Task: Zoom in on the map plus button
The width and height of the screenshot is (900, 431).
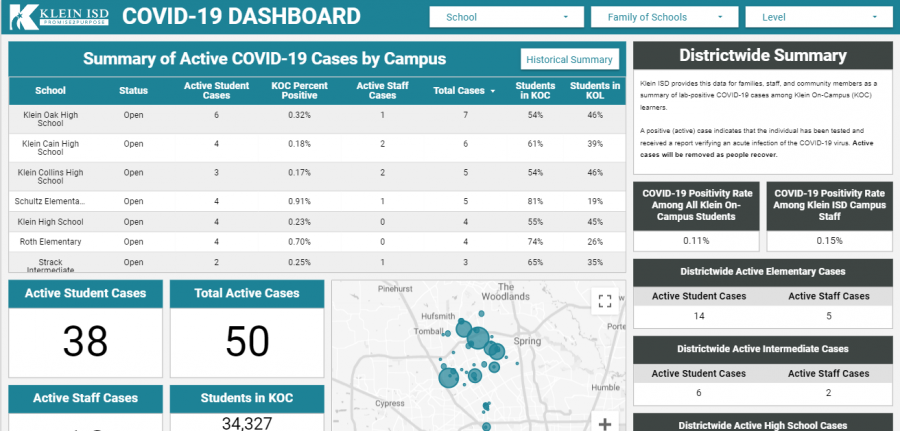Action: pyautogui.click(x=604, y=424)
